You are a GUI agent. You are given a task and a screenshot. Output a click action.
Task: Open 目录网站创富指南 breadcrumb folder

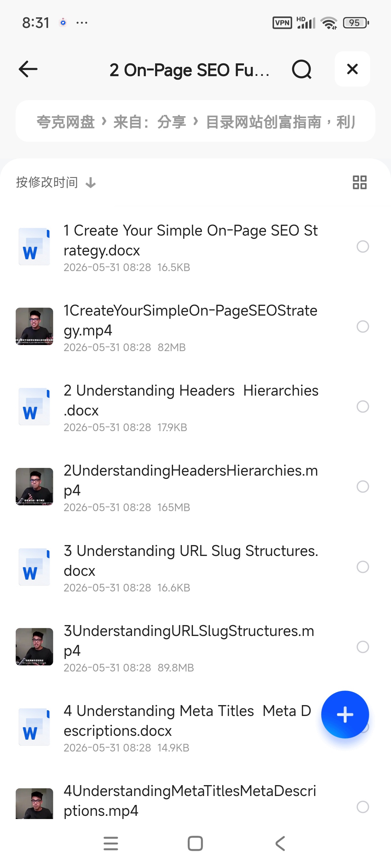click(x=263, y=122)
